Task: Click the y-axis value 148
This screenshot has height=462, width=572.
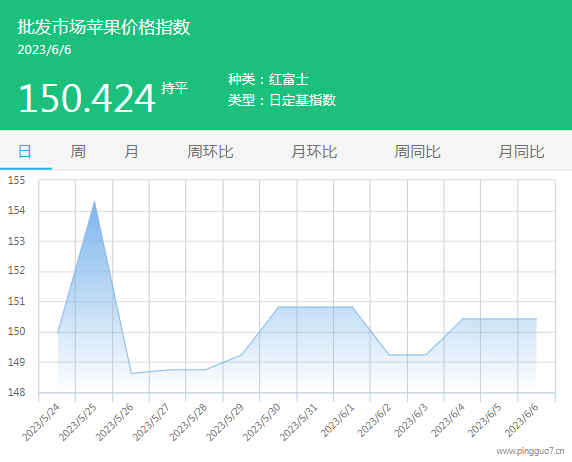Action: 17,392
